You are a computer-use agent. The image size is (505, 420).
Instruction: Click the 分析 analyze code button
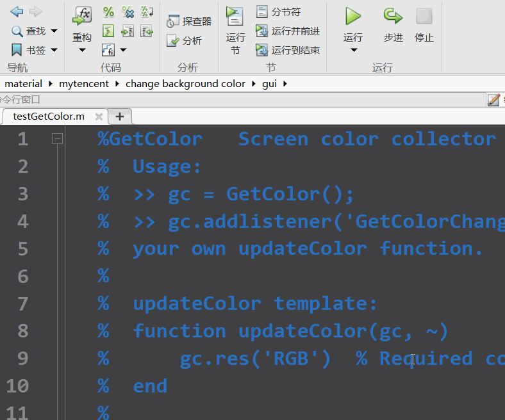(x=184, y=40)
